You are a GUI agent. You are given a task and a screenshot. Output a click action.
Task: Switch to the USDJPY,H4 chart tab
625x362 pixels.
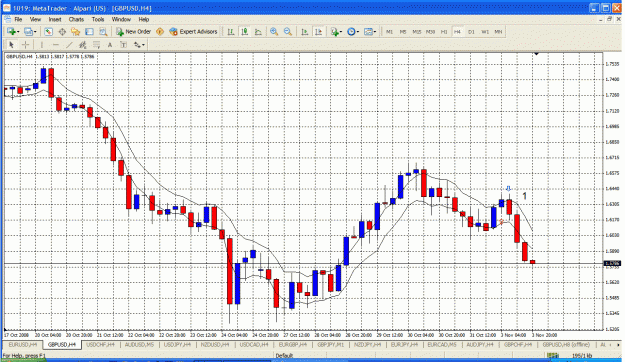(177, 344)
